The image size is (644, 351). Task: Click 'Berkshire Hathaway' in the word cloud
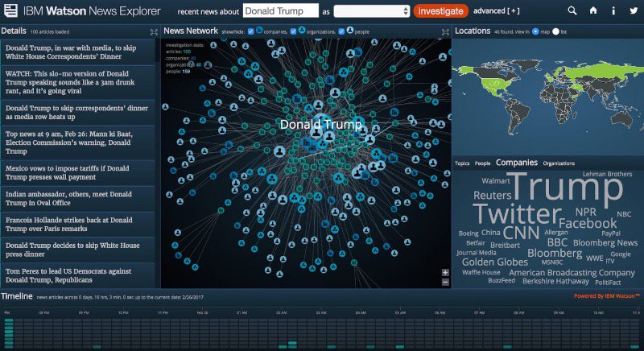click(x=555, y=281)
